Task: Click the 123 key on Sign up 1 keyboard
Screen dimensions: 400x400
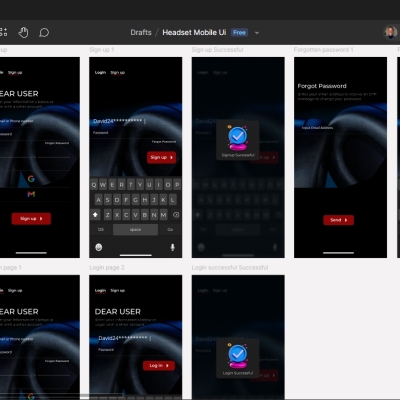Action: 101,230
